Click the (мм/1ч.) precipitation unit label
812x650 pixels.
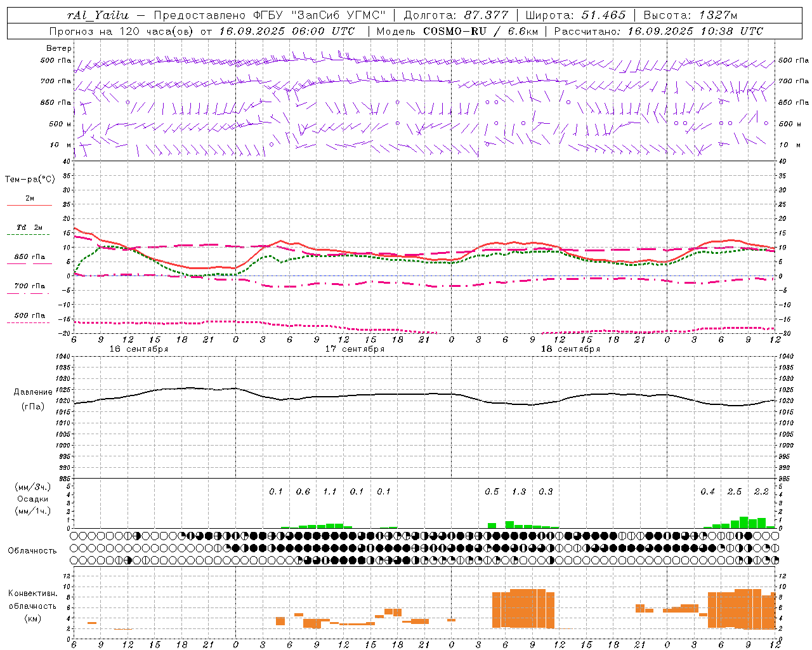click(33, 511)
